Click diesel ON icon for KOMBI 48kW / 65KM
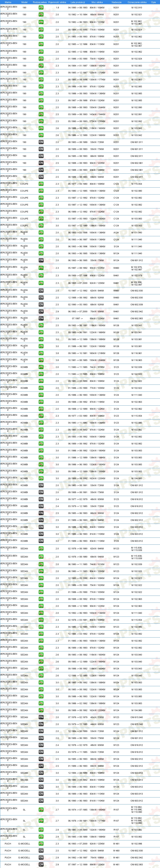 (x=41, y=499)
